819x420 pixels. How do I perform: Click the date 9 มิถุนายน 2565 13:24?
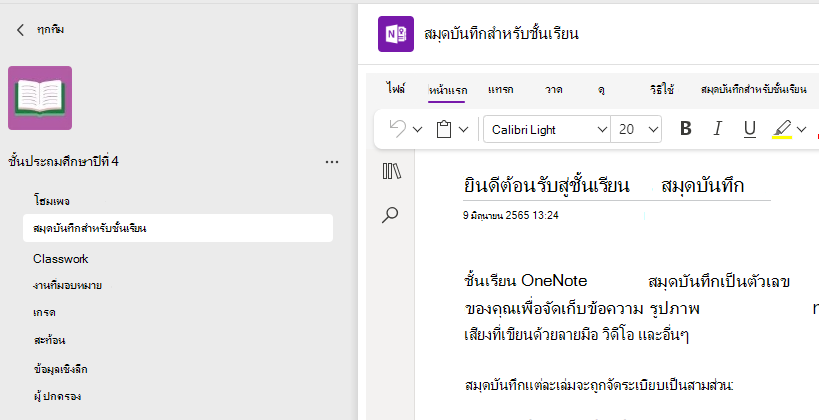click(x=511, y=215)
